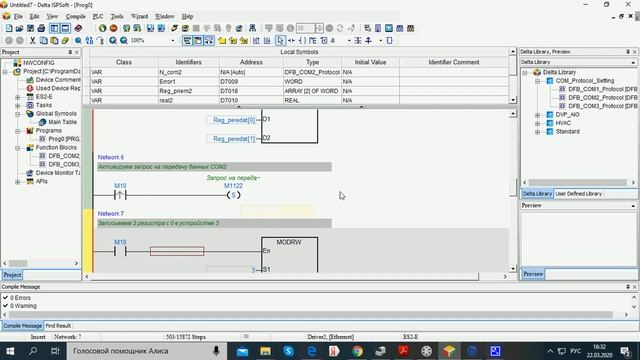Collapse the Global Symbols tree node
640x360 pixels.
pyautogui.click(x=18, y=114)
